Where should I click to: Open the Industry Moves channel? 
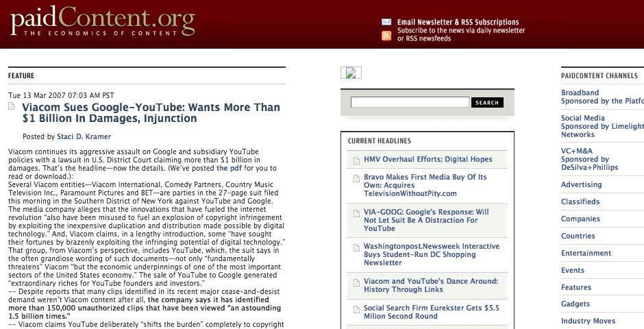(588, 321)
